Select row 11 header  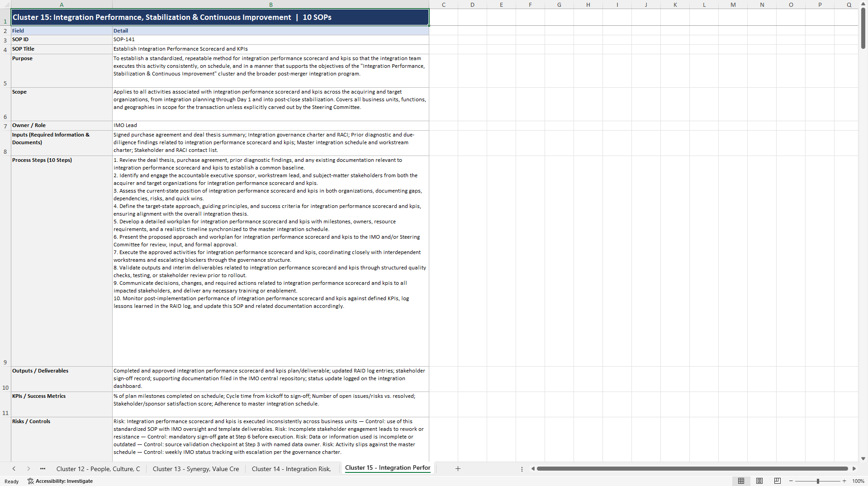5,404
